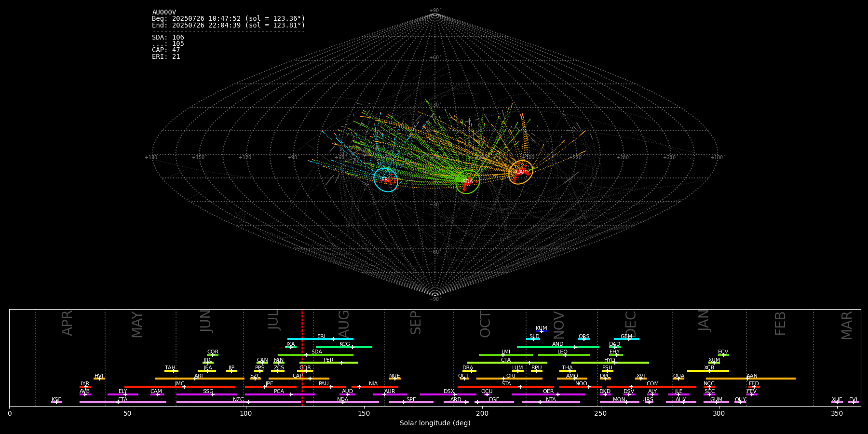Select the 'Beg: 20250726 10:47:52' line
The image size is (868, 434).
[x=229, y=19]
